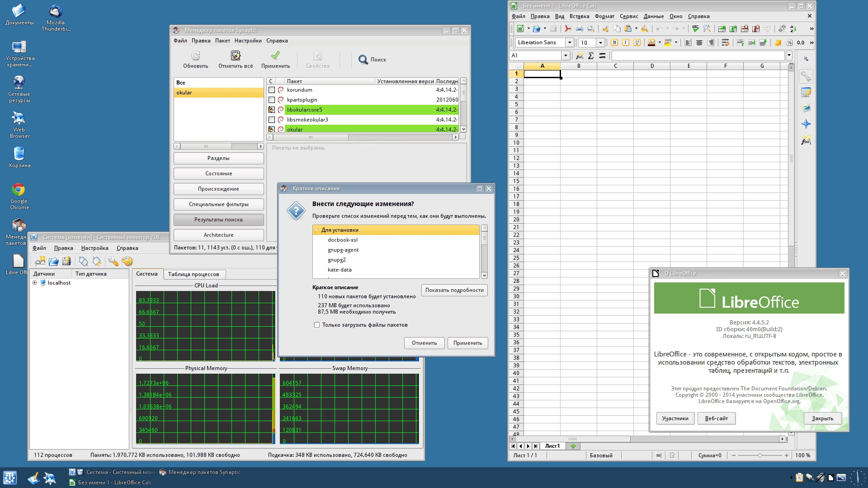The width and height of the screenshot is (868, 488).
Task: Toggle the Underline button in Calc
Action: [x=637, y=42]
